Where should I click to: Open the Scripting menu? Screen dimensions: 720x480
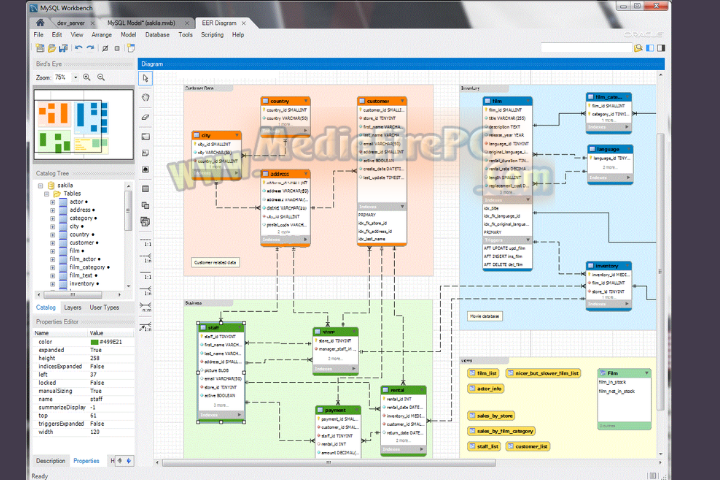tap(212, 34)
